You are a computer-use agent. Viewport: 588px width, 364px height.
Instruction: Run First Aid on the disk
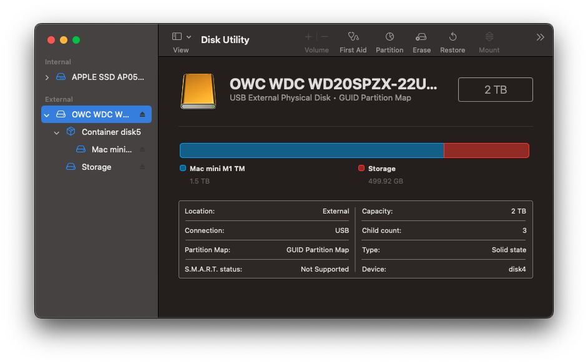tap(353, 37)
